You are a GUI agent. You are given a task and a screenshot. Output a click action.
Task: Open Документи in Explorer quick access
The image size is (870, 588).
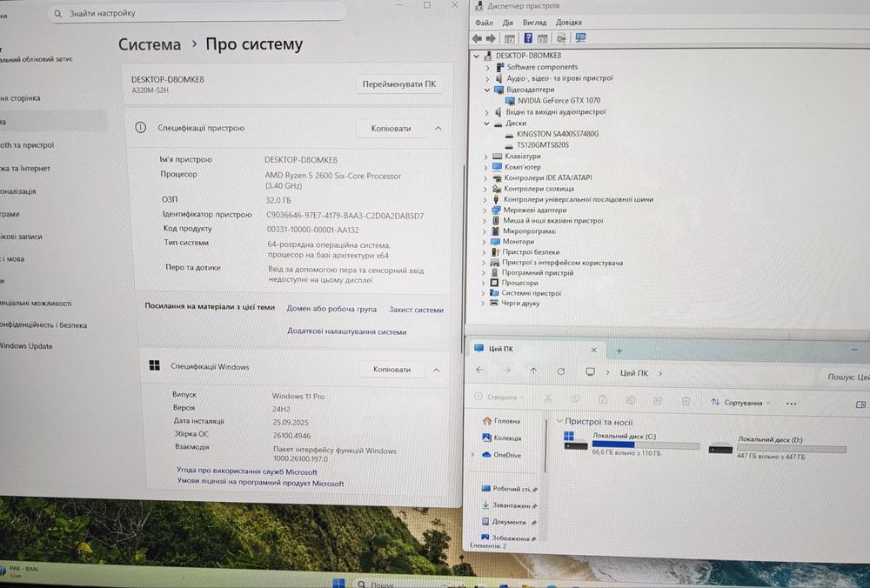508,522
